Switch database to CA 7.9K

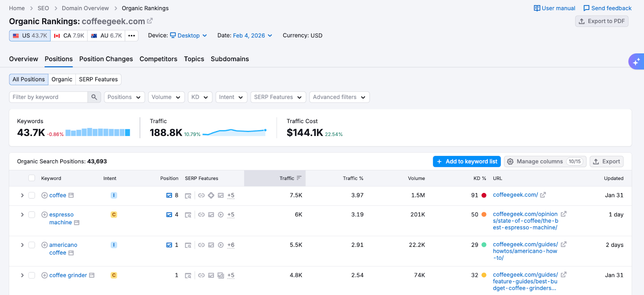click(x=69, y=36)
